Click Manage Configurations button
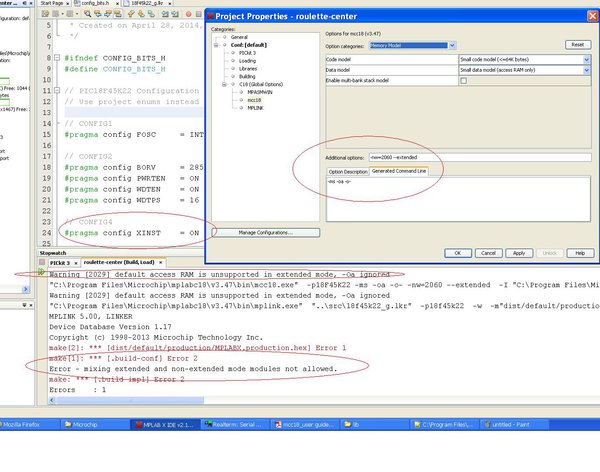This screenshot has width=600, height=472. click(x=266, y=233)
